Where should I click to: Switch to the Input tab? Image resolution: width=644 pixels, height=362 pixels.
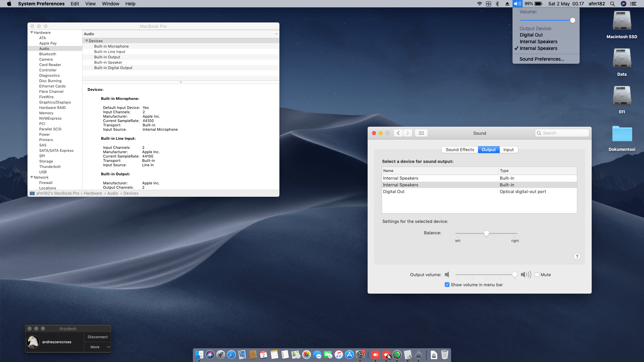(x=508, y=149)
